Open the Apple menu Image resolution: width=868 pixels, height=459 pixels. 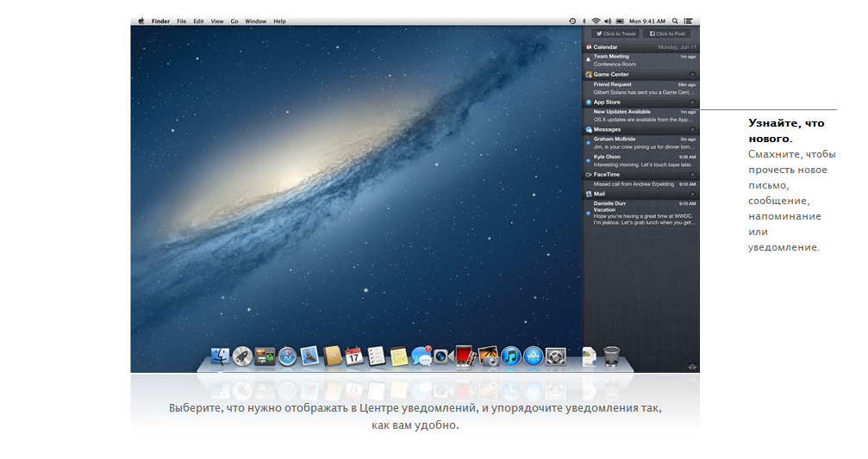pyautogui.click(x=141, y=21)
